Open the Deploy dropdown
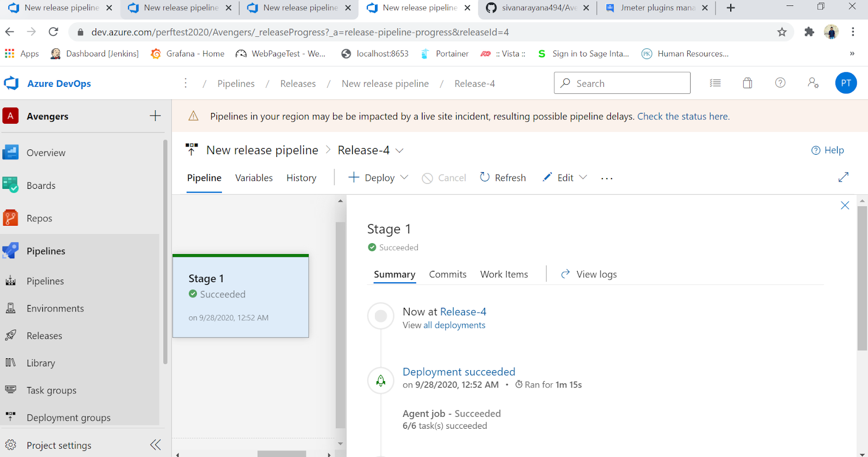Image resolution: width=868 pixels, height=457 pixels. pyautogui.click(x=378, y=177)
